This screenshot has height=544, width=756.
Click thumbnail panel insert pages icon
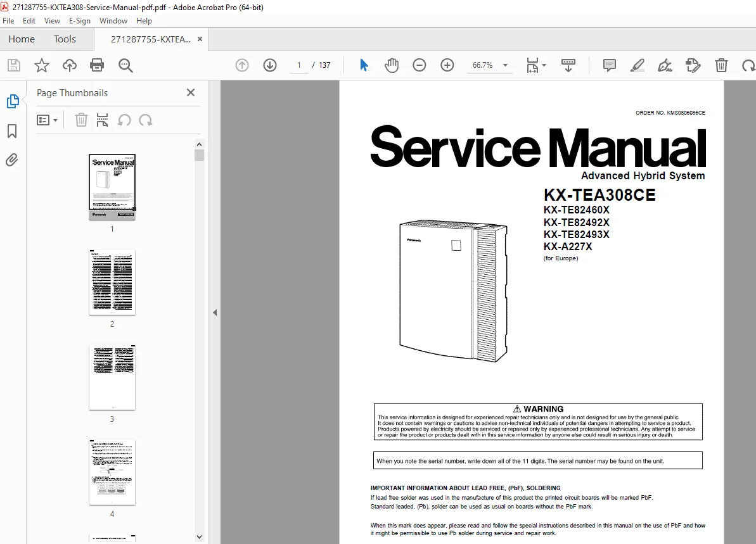click(x=102, y=120)
